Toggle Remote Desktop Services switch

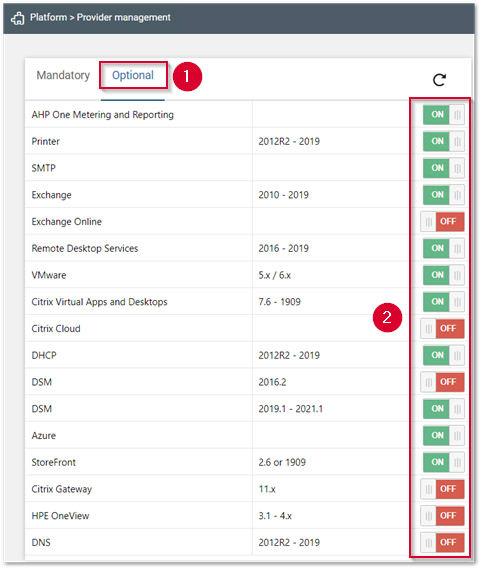443,248
